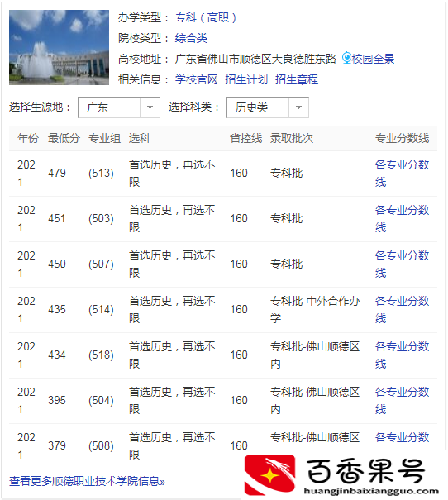Open 各专业分数线 for the 434 row

(x=402, y=355)
